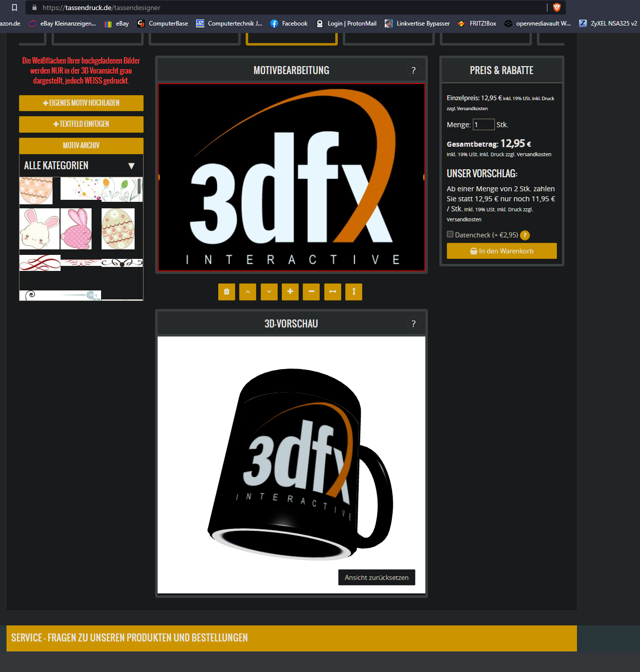Select the colorful dots confetti motif
640x672 pixels.
click(x=81, y=189)
